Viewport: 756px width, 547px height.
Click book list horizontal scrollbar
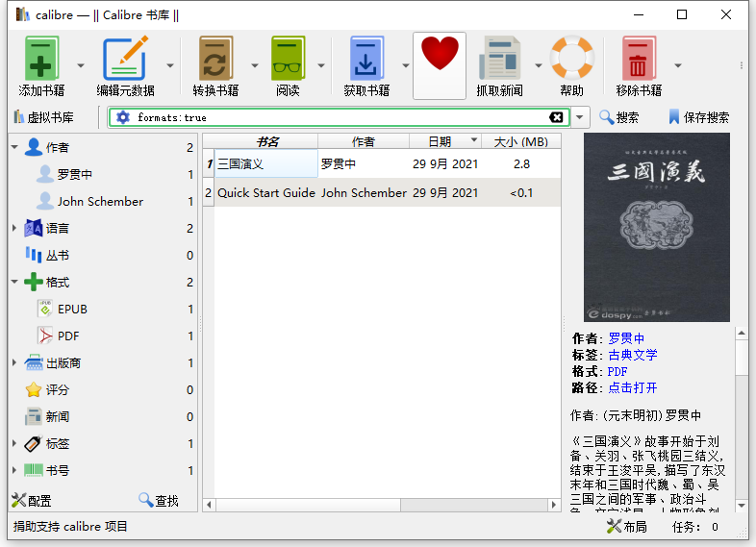[309, 505]
